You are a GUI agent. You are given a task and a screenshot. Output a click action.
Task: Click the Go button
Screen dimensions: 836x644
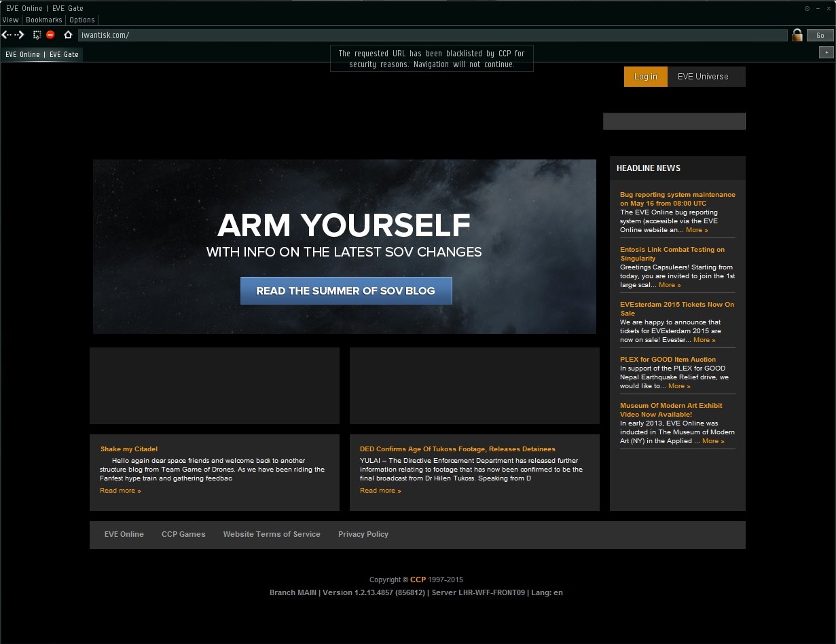[x=820, y=35]
